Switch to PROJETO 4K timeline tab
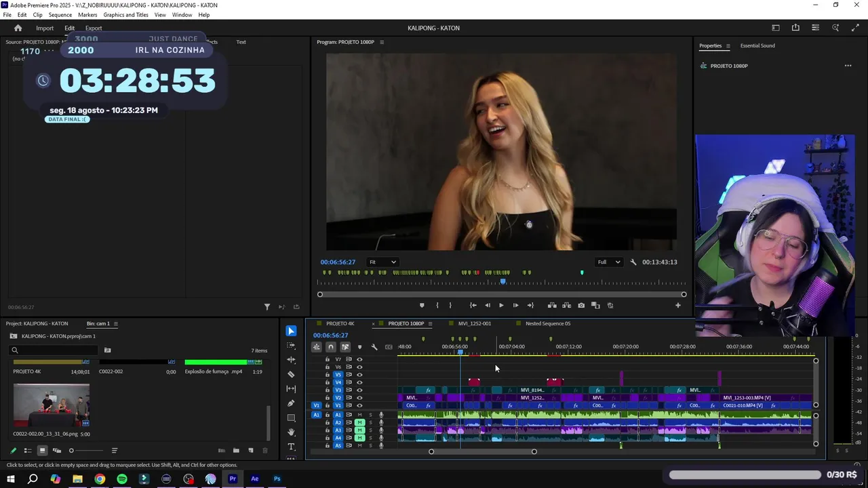The image size is (868, 488). [x=340, y=324]
